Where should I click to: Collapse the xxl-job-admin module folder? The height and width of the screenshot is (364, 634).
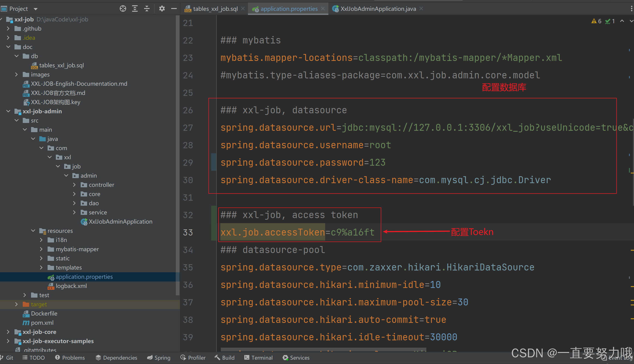click(x=8, y=111)
